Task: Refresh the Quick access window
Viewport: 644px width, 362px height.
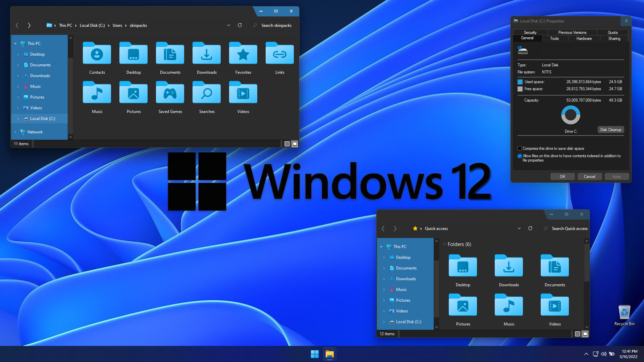Action: tap(530, 228)
